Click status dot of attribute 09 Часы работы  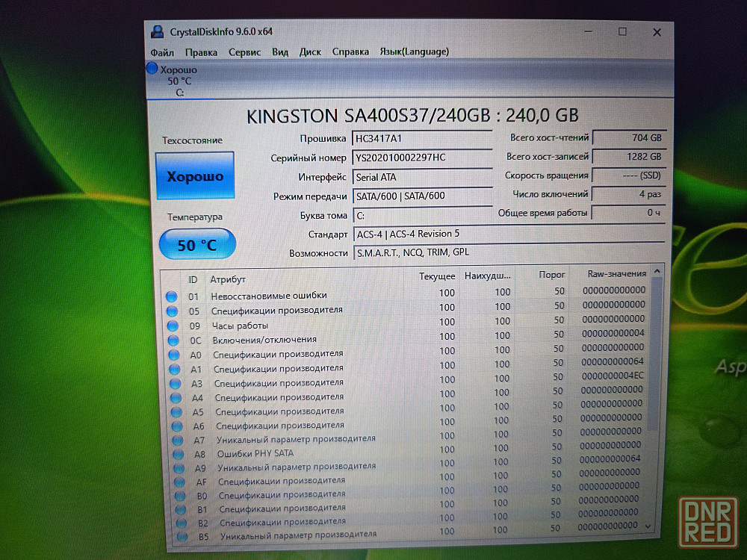point(173,326)
